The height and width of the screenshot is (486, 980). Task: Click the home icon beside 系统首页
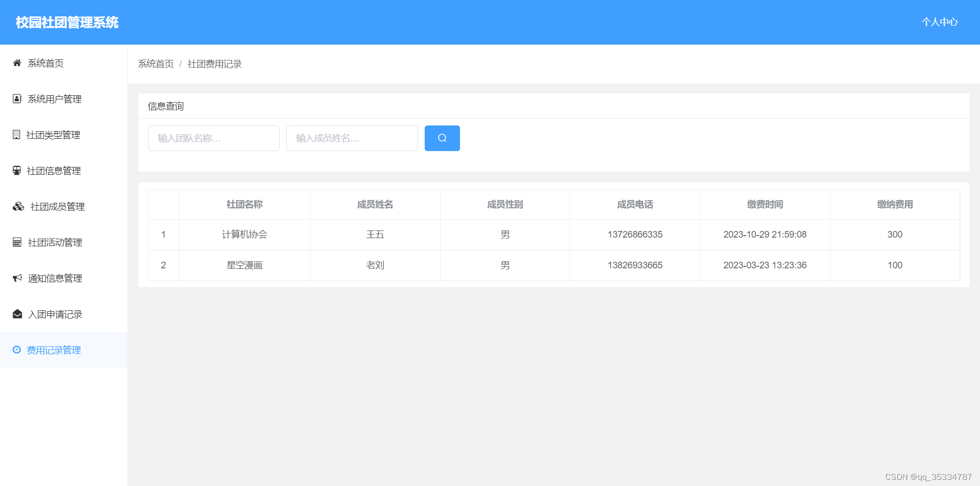(17, 63)
